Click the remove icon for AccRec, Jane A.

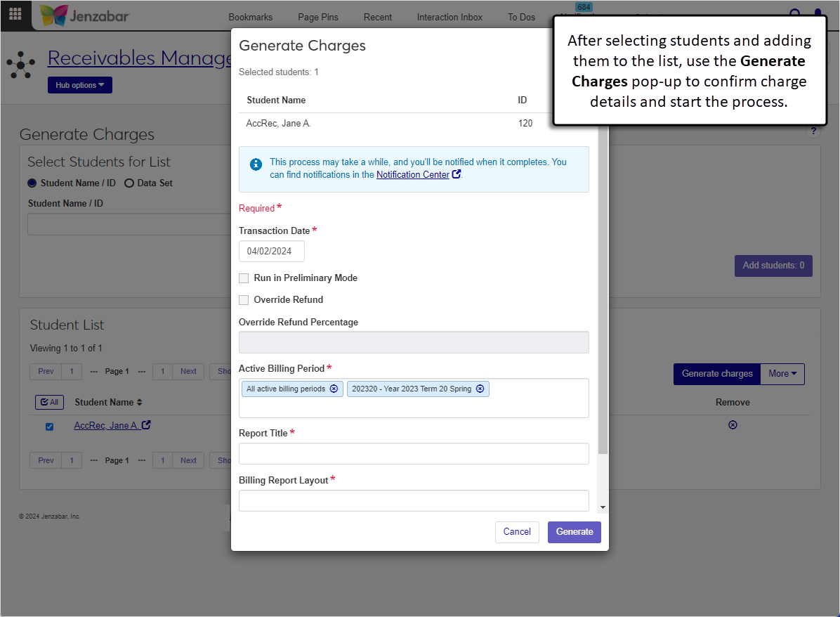pos(733,425)
